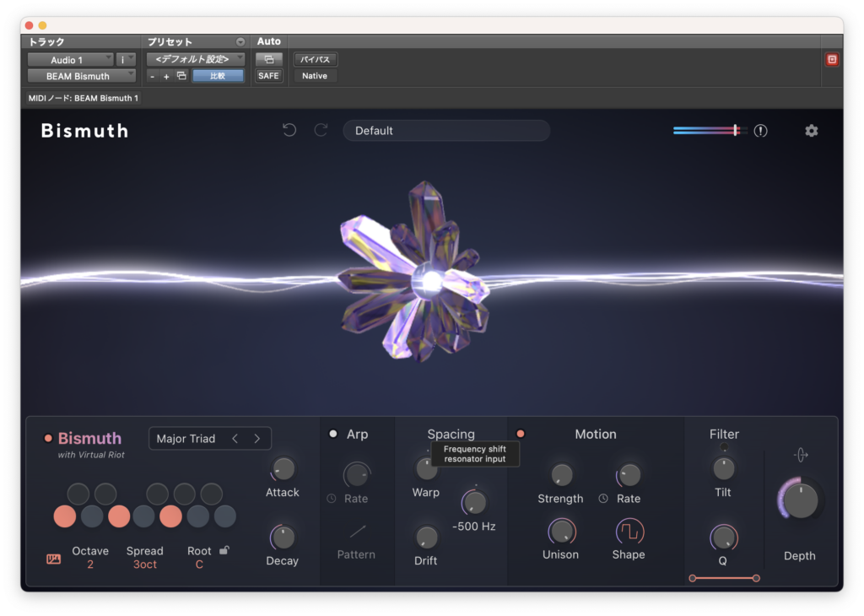
Task: Click the Motion Rate knob
Action: click(x=629, y=474)
